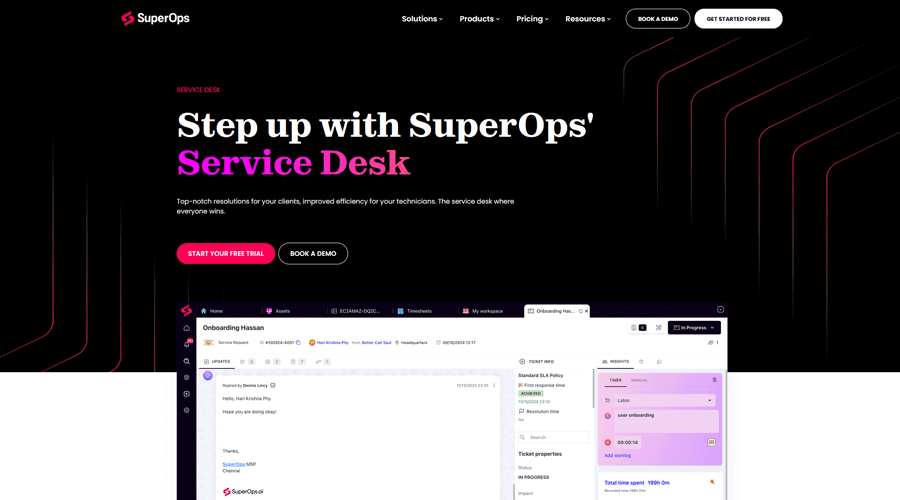Screen dimensions: 900x500
Task: Click Start Your Free Trial button
Action: pyautogui.click(x=226, y=254)
